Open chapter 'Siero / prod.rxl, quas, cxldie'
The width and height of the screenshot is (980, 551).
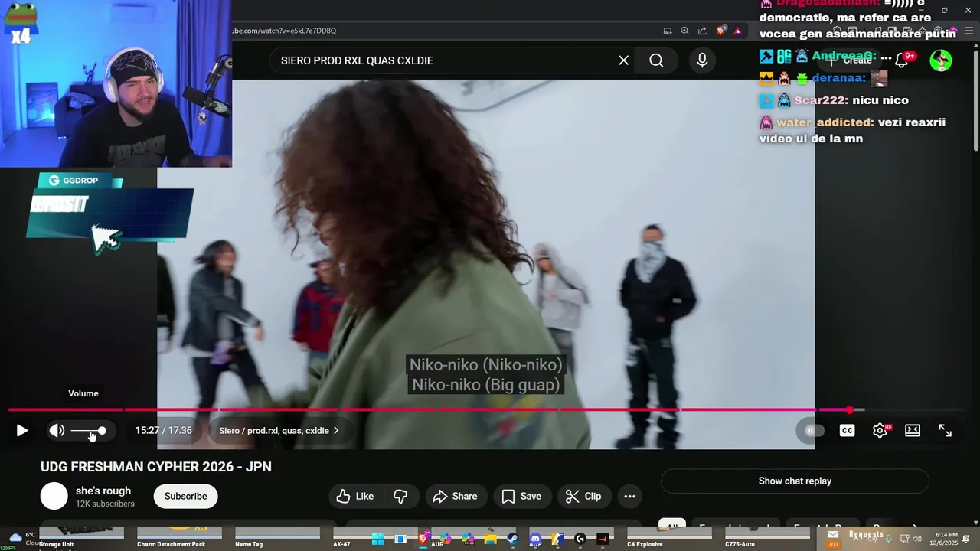pyautogui.click(x=279, y=431)
